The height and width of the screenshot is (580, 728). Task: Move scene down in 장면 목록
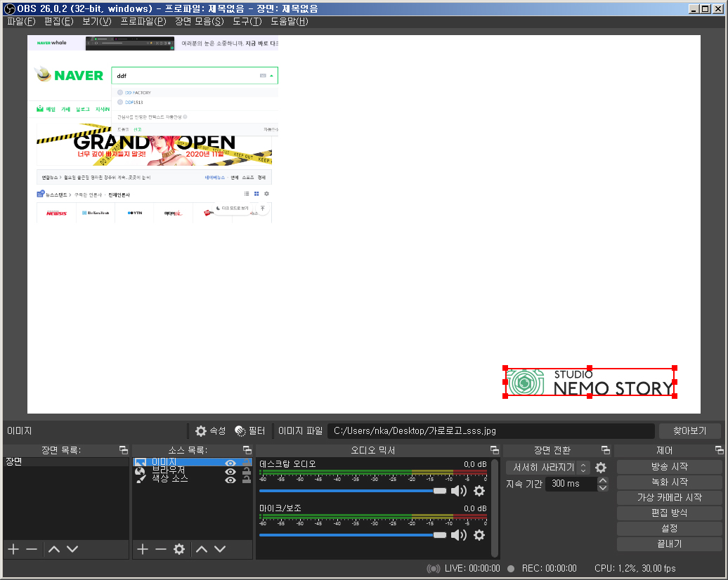tap(72, 549)
